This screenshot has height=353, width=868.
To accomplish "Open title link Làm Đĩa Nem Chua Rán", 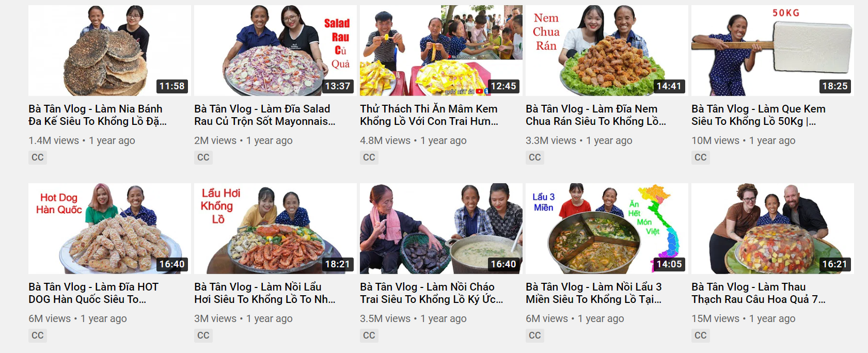I will pos(596,115).
